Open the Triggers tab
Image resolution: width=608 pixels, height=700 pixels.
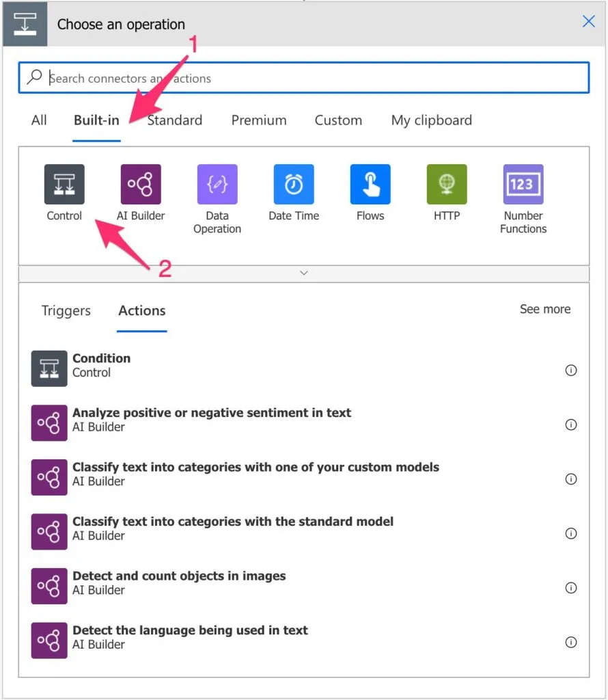[66, 310]
